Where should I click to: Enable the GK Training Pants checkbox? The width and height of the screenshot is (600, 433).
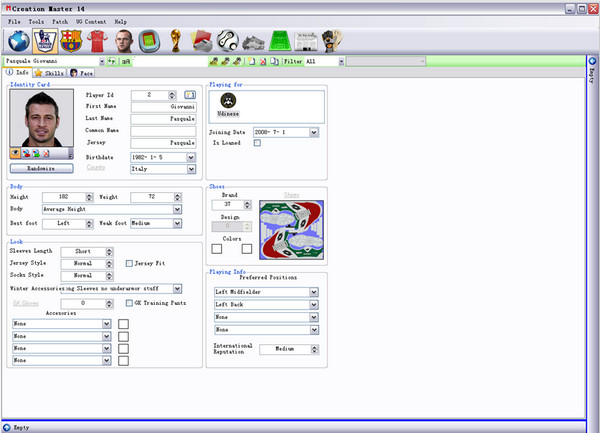tap(129, 303)
